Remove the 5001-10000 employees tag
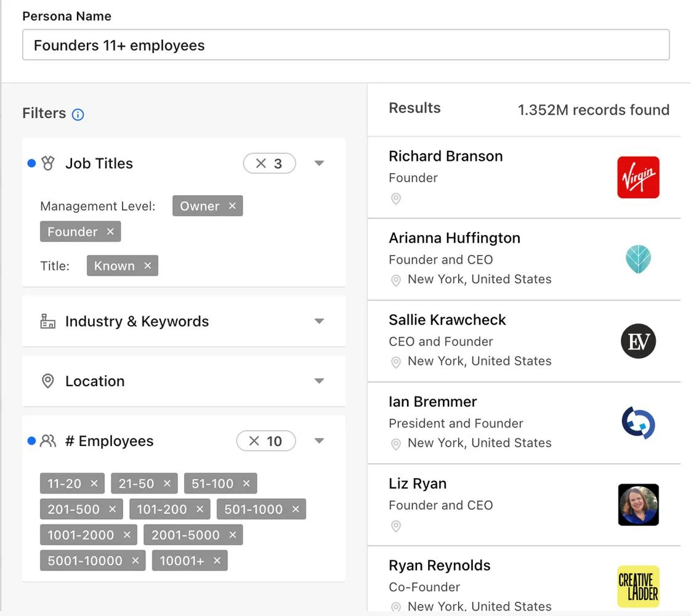This screenshot has width=691, height=616. (135, 561)
